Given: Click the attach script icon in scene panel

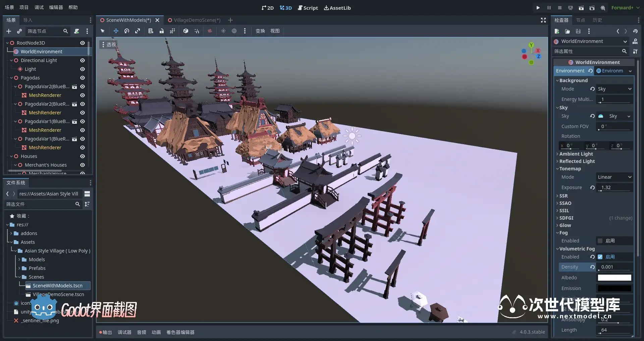Looking at the screenshot, I should pyautogui.click(x=76, y=31).
